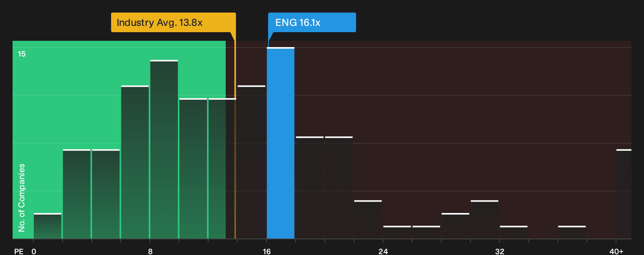
Task: Click the shortest green bar at PE 0
Action: coord(48,226)
